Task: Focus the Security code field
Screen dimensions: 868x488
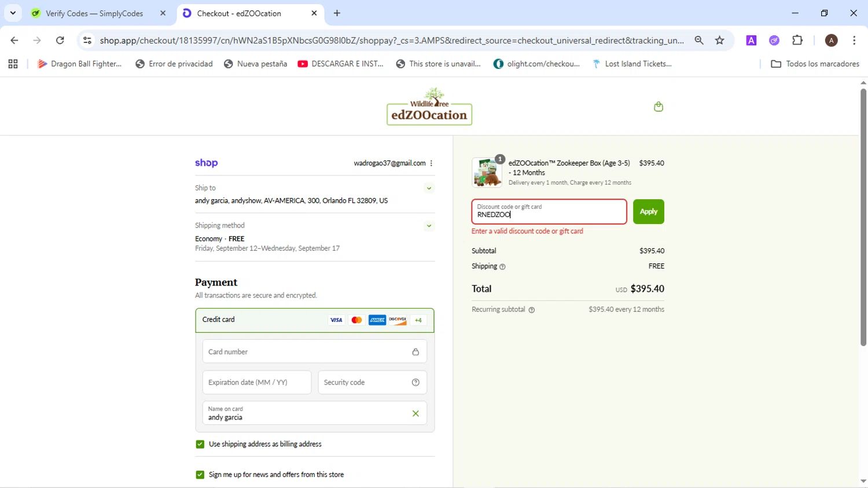Action: coord(373,383)
